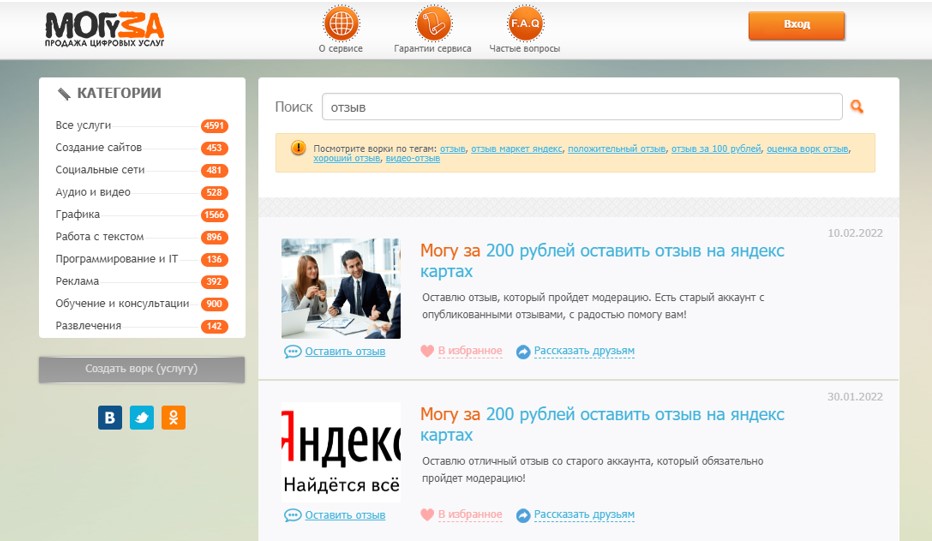
Task: Click 'В избранное' on the 10.02.2022 listing
Action: [x=470, y=351]
